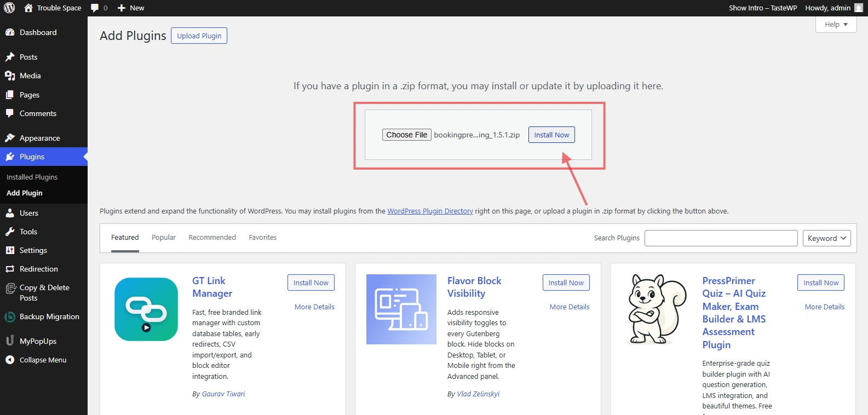Click the Settings sliders icon
Viewport: 868px width, 415px height.
point(10,250)
